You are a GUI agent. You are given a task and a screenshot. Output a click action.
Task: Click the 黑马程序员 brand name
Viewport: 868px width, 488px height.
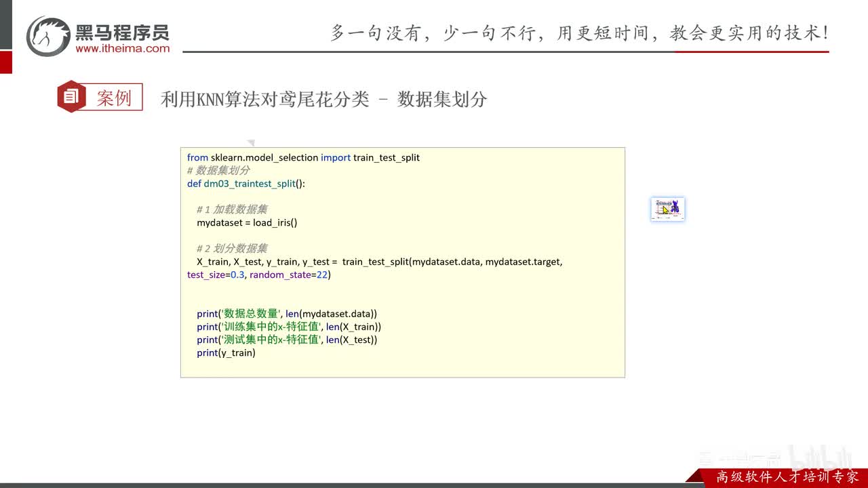(x=122, y=31)
